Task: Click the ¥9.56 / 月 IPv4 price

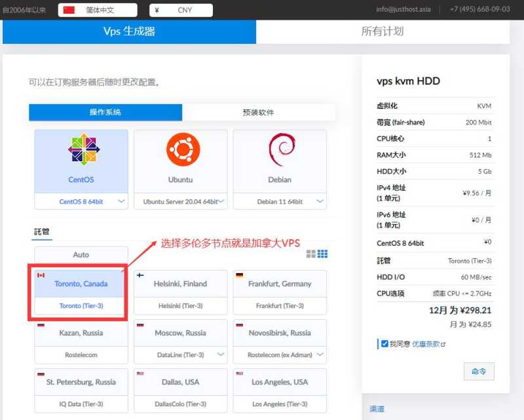Action: click(x=477, y=193)
